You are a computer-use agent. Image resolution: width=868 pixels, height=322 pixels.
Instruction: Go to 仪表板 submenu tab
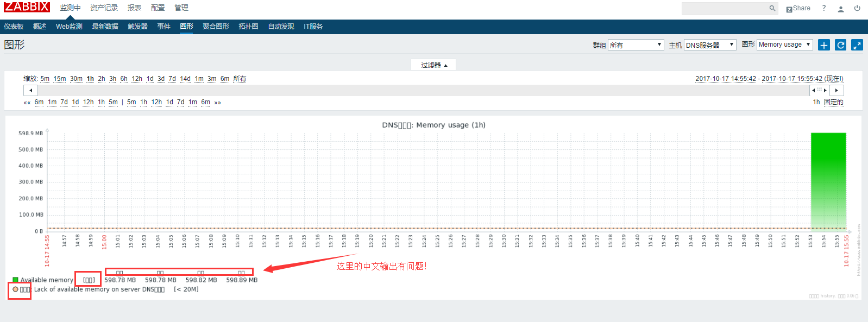pyautogui.click(x=14, y=27)
